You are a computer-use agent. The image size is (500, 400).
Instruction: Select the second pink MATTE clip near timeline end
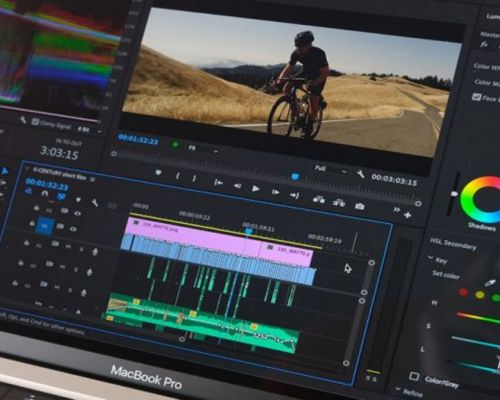pyautogui.click(x=286, y=255)
